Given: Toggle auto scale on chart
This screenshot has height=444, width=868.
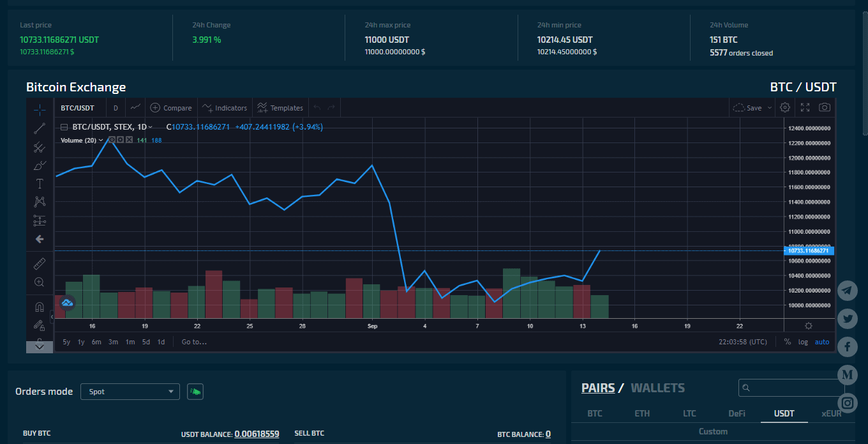Looking at the screenshot, I should click(x=822, y=342).
